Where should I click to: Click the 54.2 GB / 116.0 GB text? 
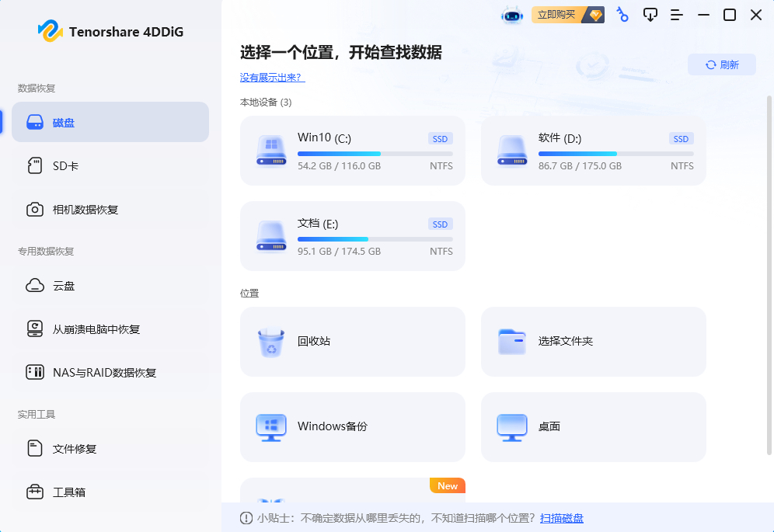point(339,166)
